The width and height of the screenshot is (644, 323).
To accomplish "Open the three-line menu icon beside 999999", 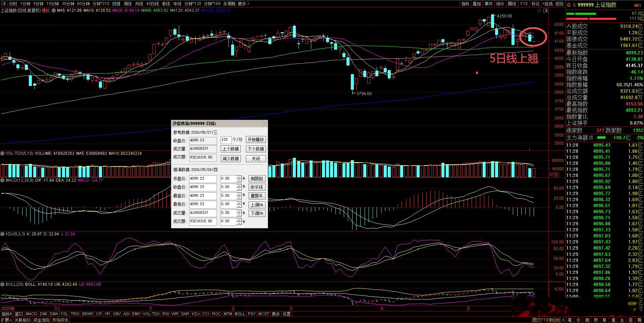I will (x=574, y=5).
